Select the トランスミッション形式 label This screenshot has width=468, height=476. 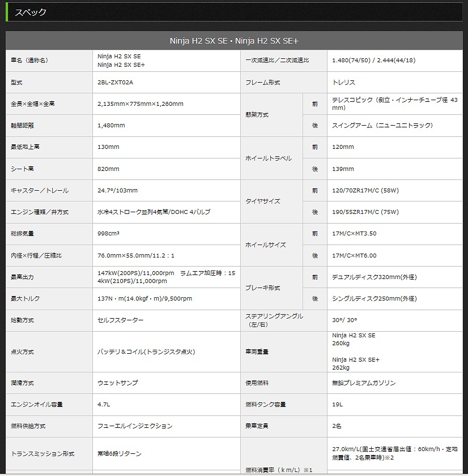42,454
